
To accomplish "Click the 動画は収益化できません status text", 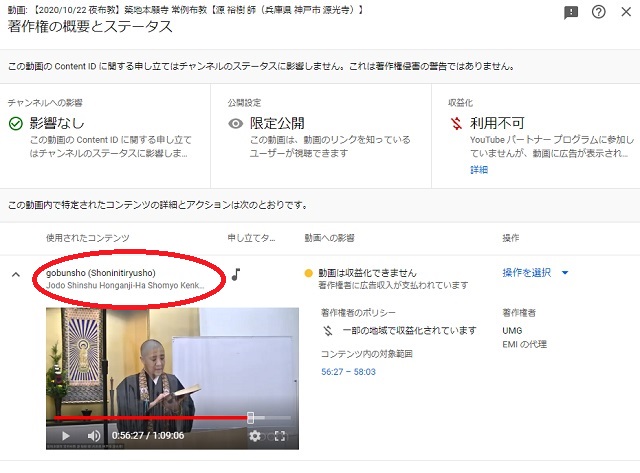I will click(x=367, y=273).
